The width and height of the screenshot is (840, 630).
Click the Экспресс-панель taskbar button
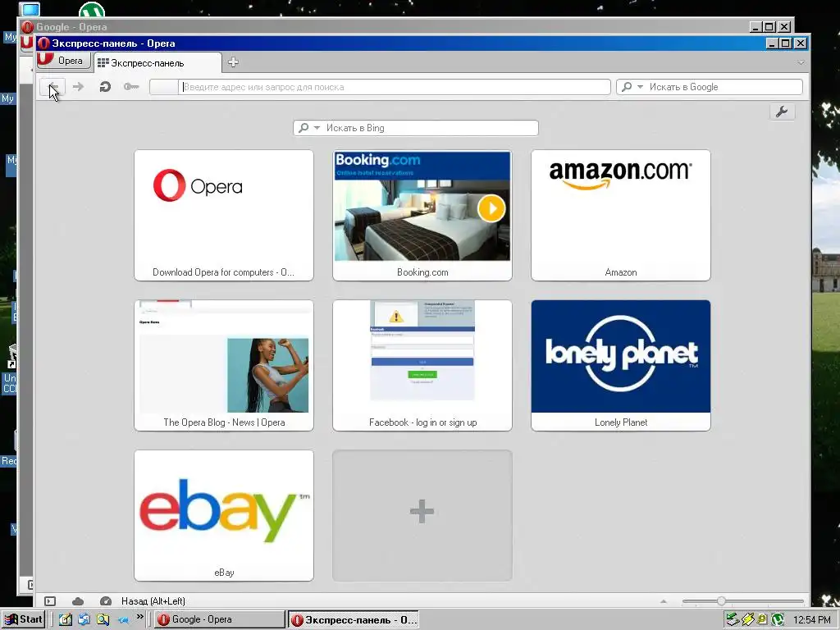pyautogui.click(x=353, y=620)
